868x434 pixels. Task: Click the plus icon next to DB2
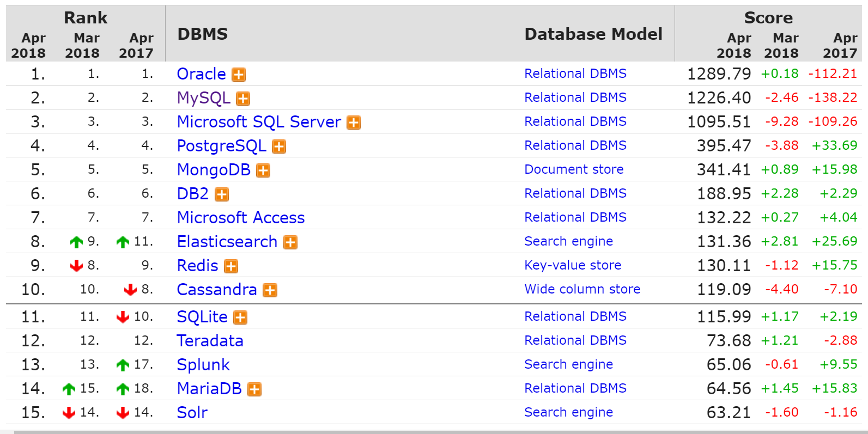click(222, 194)
